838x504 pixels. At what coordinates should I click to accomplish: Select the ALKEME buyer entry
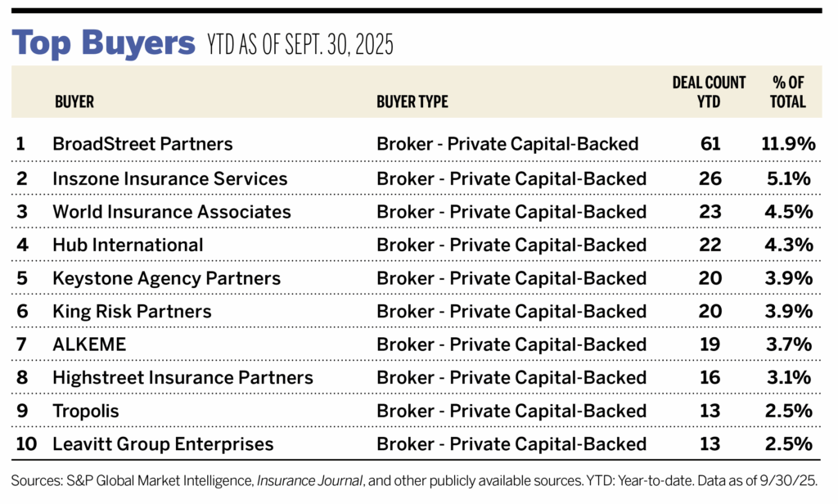pyautogui.click(x=89, y=344)
